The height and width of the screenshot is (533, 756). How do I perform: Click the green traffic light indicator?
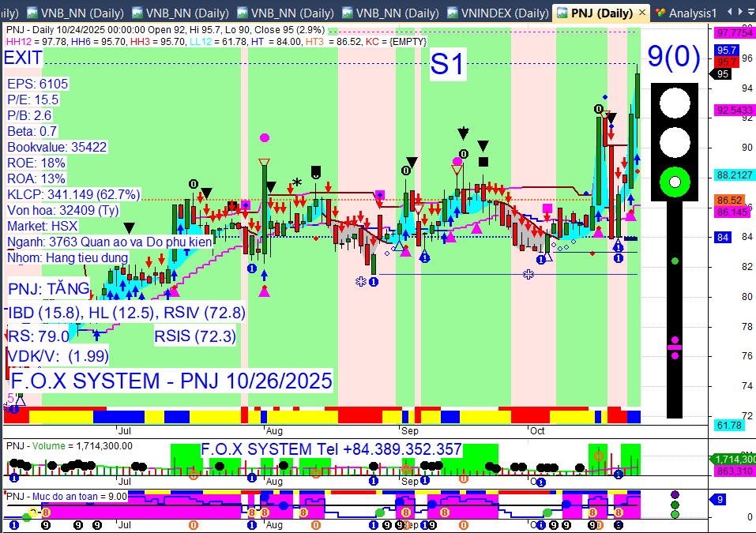675,182
